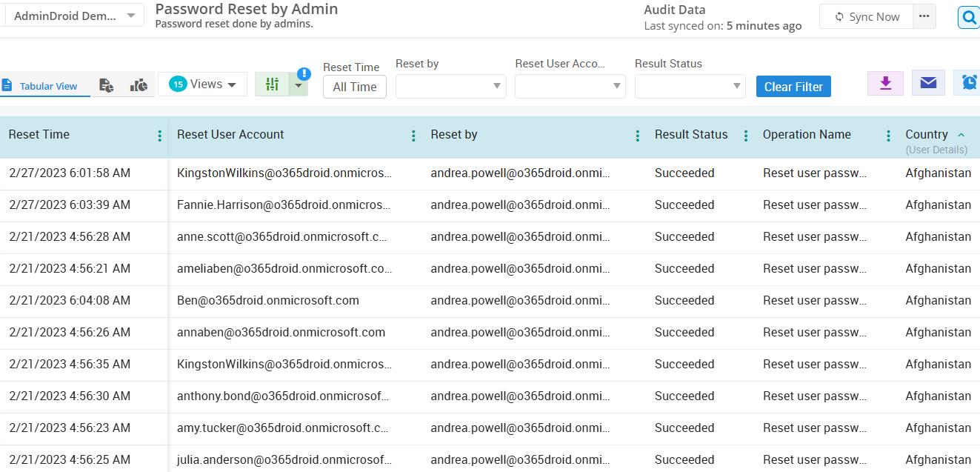Open search with the magnifier icon
Image resolution: width=980 pixels, height=472 pixels.
pyautogui.click(x=969, y=17)
